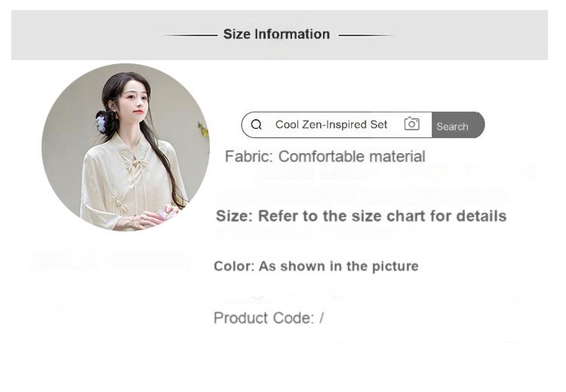Click 'Size: Refer to the size chart' text

click(361, 216)
